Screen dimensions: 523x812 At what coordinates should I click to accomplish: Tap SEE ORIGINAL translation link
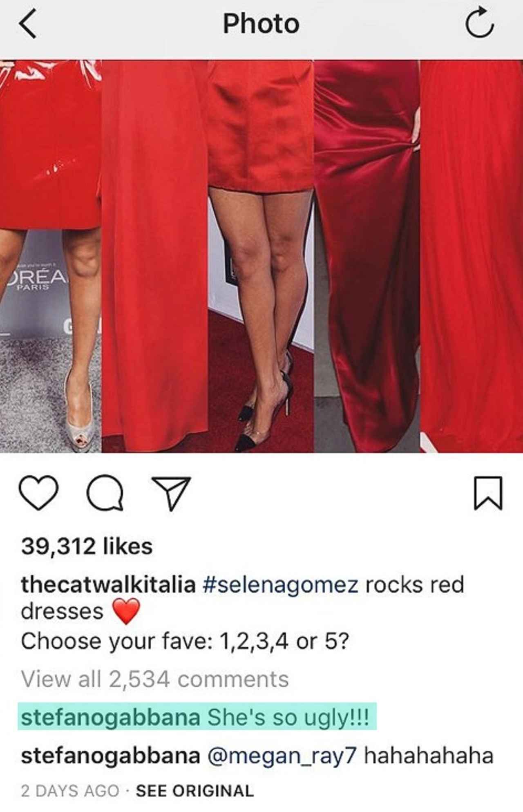point(195,791)
